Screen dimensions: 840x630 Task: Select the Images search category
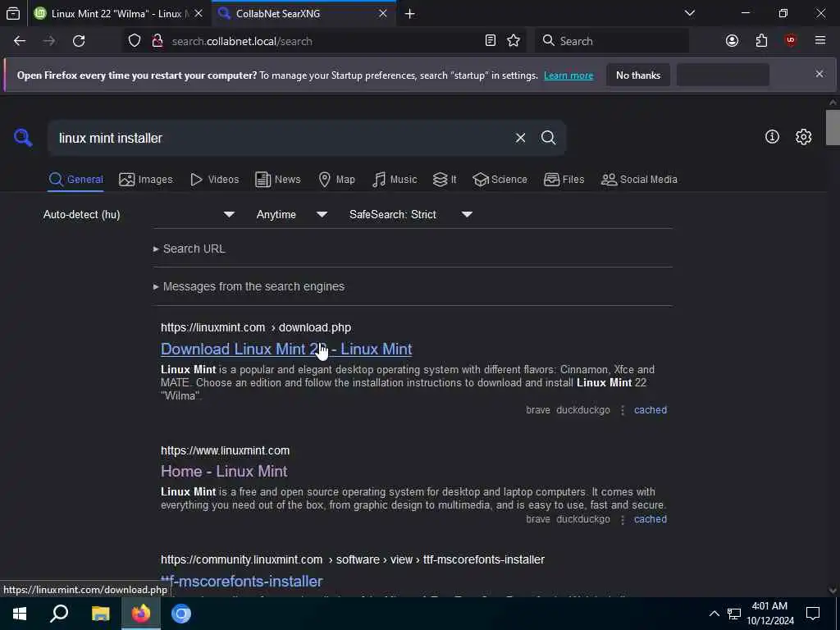click(x=146, y=180)
